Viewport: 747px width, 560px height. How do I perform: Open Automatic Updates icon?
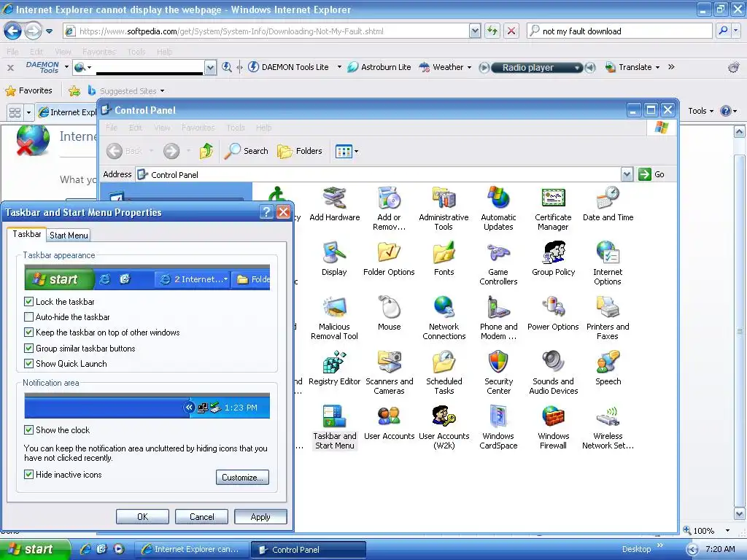[x=498, y=209]
